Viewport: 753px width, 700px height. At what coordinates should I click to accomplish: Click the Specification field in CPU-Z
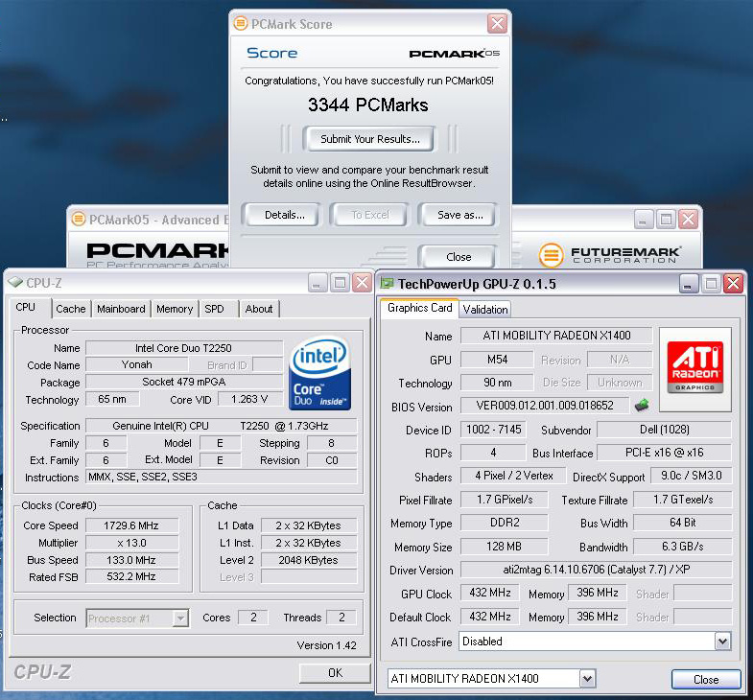pos(222,426)
